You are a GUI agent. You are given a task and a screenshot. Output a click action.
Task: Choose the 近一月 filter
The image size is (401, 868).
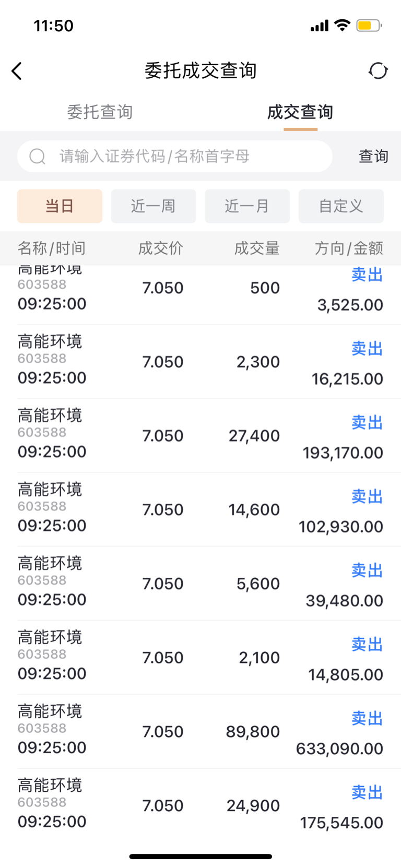tap(247, 206)
